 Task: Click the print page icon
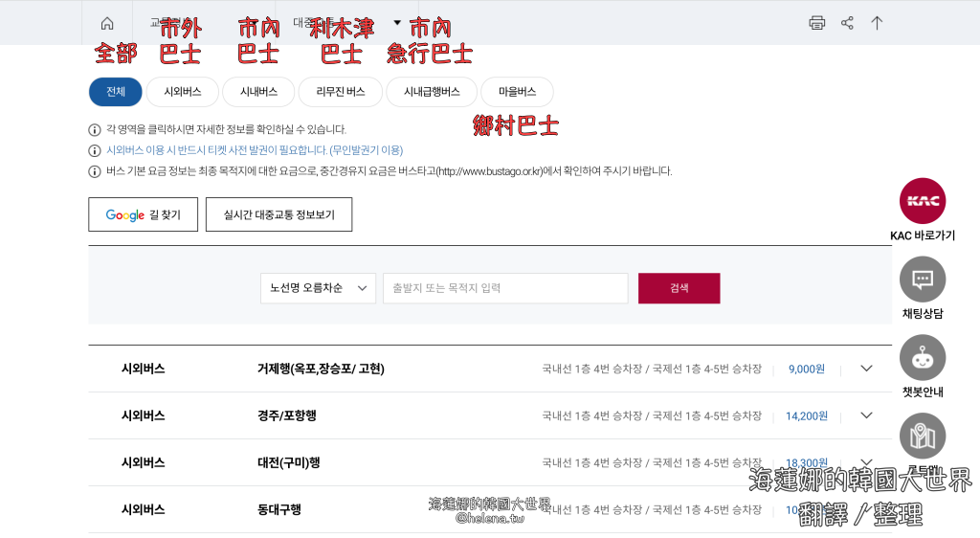tap(816, 23)
